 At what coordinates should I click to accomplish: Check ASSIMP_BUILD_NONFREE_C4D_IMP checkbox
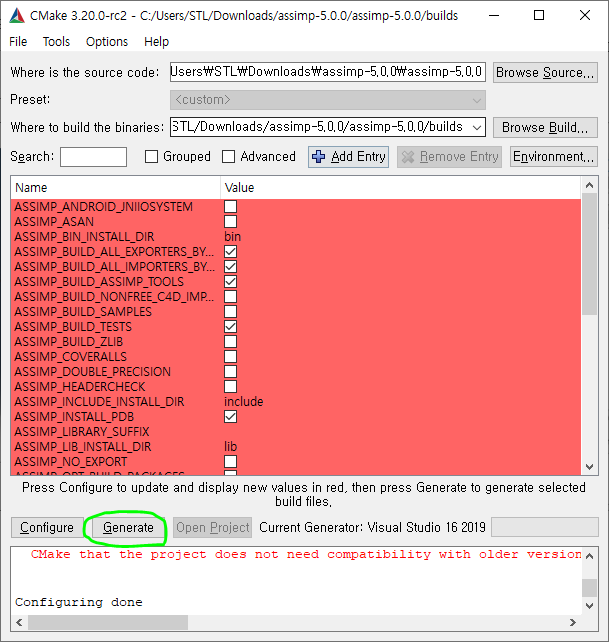(231, 296)
